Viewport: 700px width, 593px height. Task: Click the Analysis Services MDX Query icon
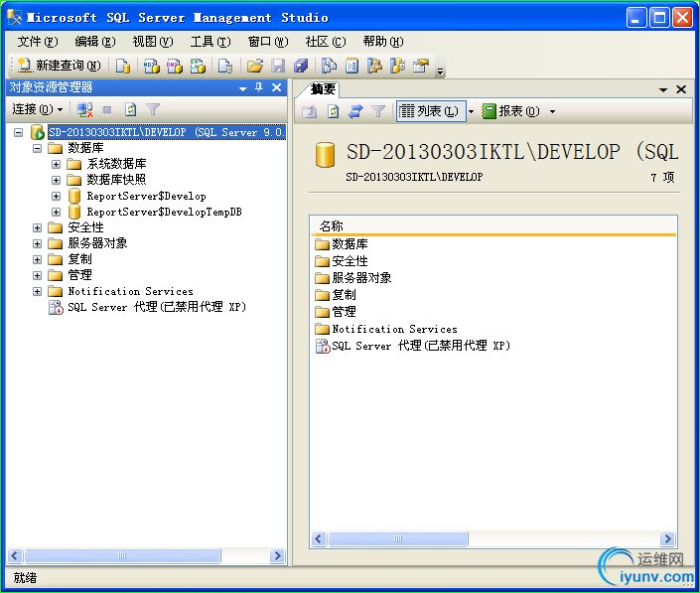pyautogui.click(x=151, y=67)
